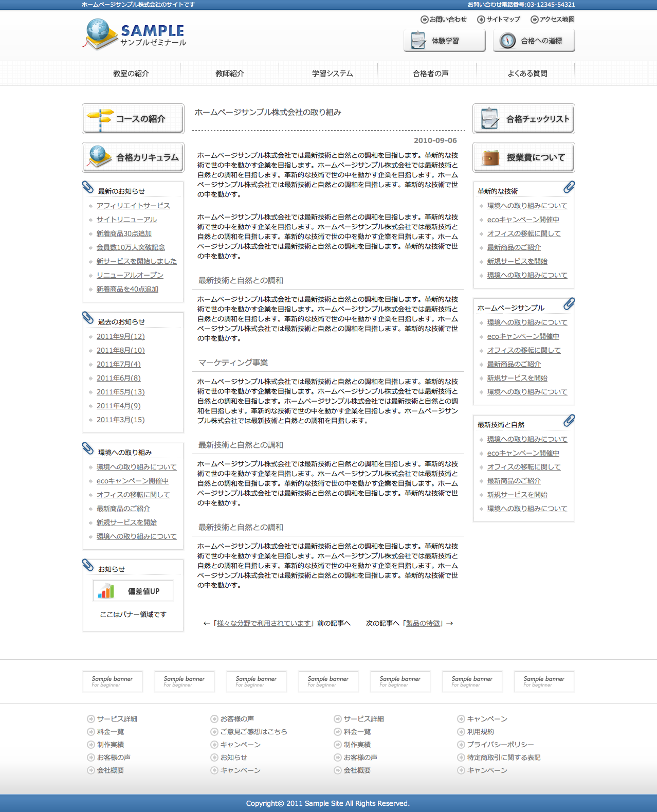Open the 2011年3月(15) archive
657x812 pixels.
coord(121,420)
